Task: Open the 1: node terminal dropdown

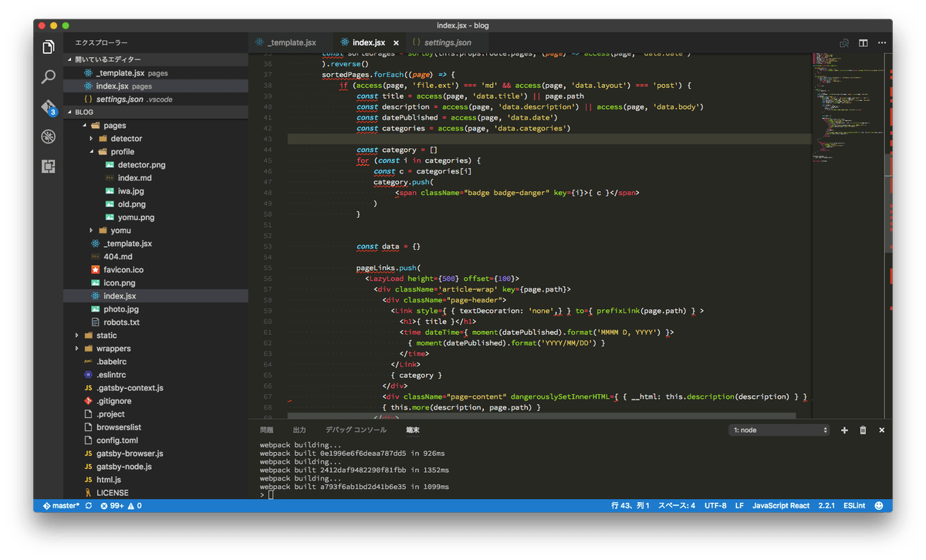Action: [x=779, y=430]
